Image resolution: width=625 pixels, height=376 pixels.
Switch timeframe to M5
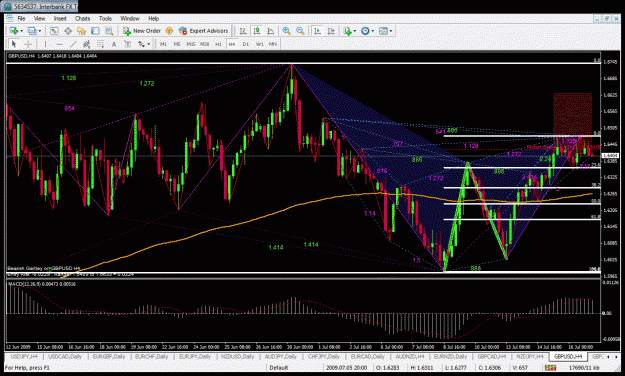[x=177, y=44]
